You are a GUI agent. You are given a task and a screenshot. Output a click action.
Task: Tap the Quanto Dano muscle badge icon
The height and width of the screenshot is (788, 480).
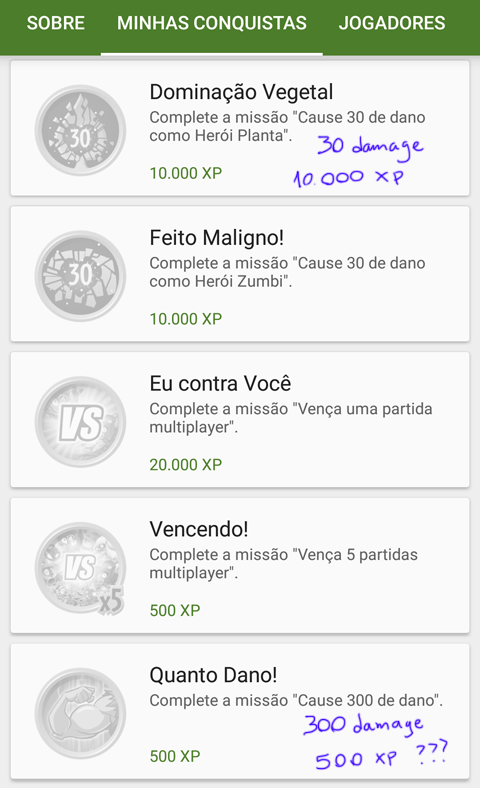(x=80, y=713)
